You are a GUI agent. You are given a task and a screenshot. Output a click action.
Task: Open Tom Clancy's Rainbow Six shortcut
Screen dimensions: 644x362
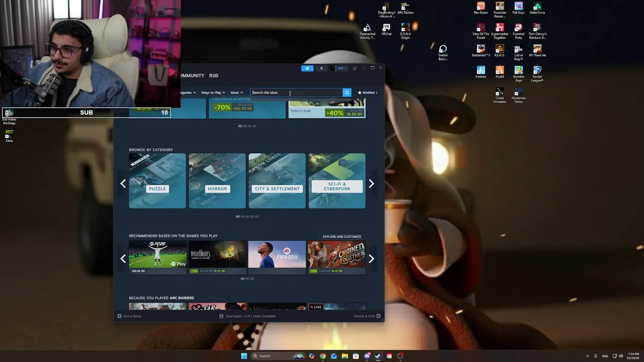click(537, 31)
